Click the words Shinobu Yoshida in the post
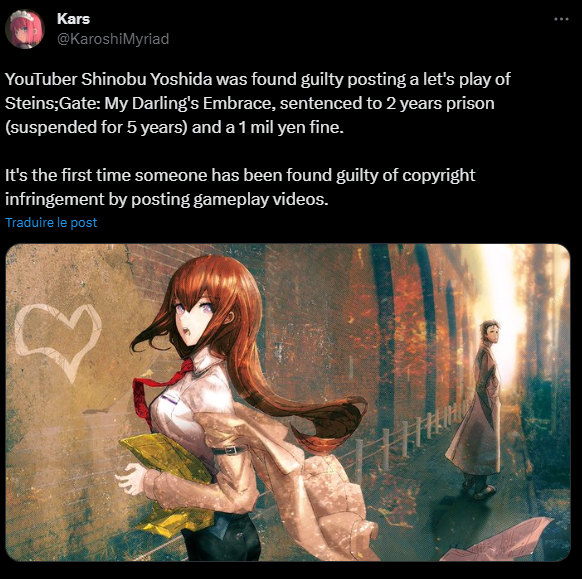This screenshot has height=579, width=582. pos(147,79)
